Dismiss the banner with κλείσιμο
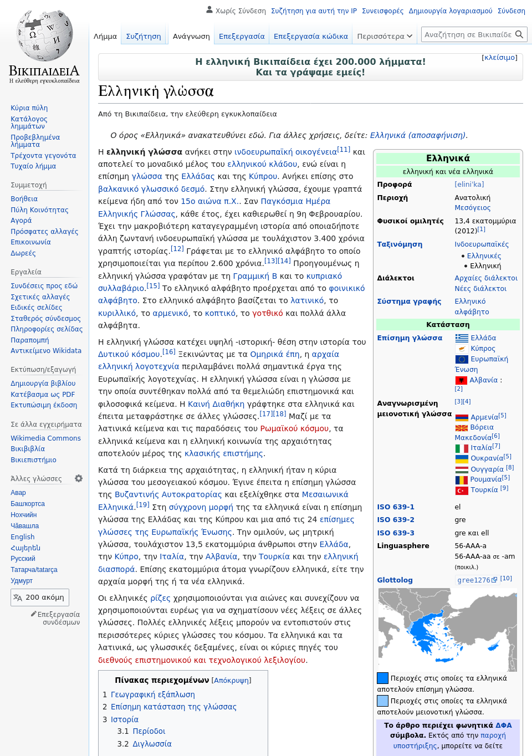This screenshot has width=532, height=756. [x=499, y=58]
